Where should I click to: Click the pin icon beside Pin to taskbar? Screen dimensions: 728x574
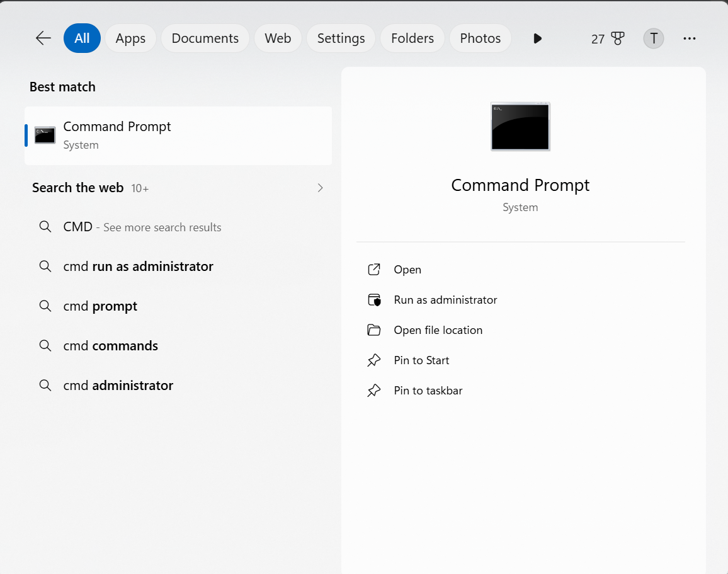[x=373, y=390]
